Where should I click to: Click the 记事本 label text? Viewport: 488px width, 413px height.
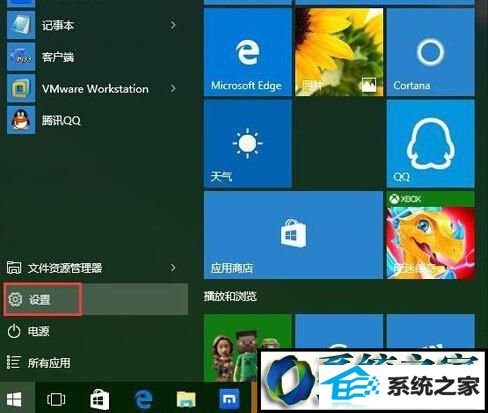tap(58, 25)
